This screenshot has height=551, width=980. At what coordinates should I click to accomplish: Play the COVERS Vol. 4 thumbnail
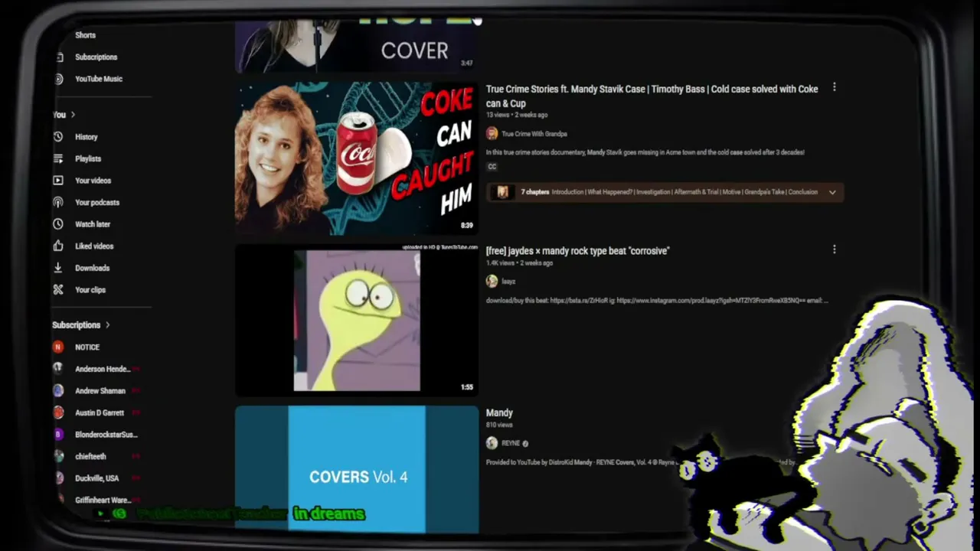[x=356, y=469]
